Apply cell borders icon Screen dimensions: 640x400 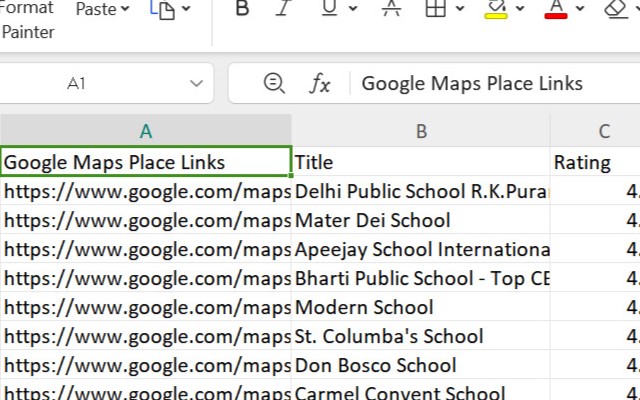(x=436, y=8)
